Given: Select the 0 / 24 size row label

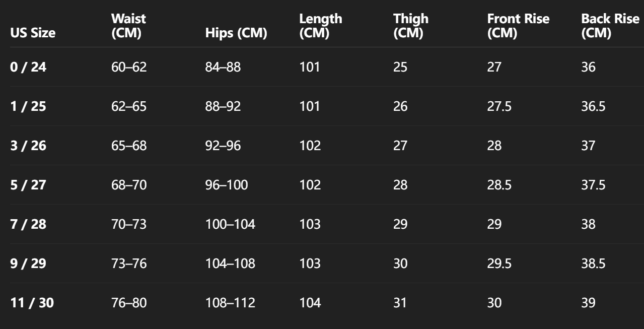Looking at the screenshot, I should pyautogui.click(x=28, y=67).
